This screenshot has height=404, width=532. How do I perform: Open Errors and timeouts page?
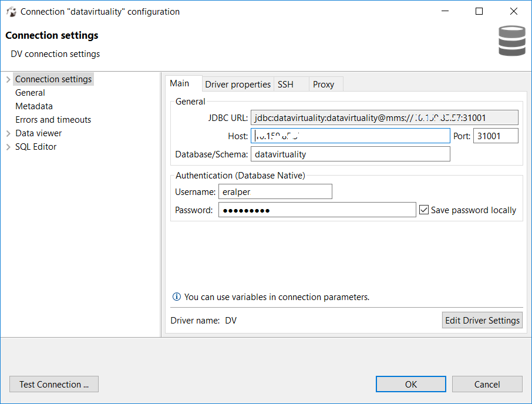(53, 120)
